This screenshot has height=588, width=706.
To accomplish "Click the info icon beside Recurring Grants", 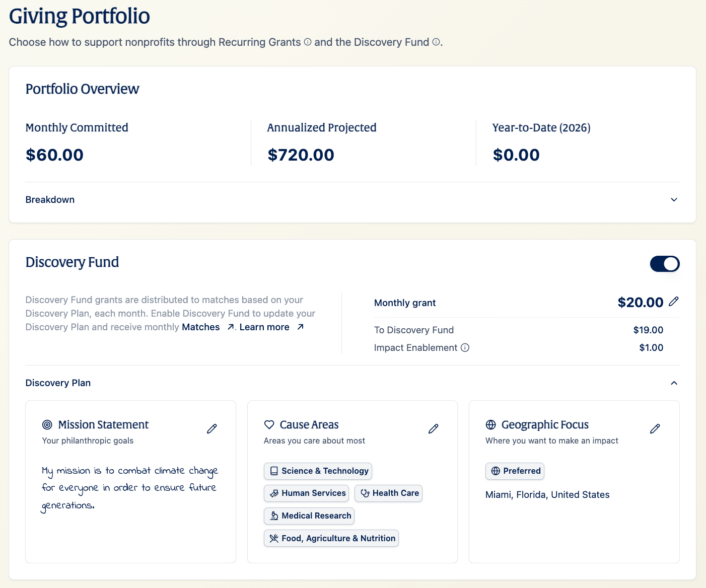I will pyautogui.click(x=307, y=42).
